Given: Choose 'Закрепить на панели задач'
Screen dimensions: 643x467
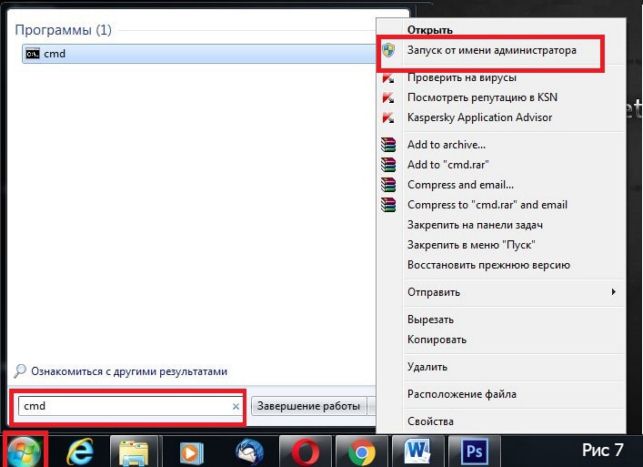Looking at the screenshot, I should (475, 225).
